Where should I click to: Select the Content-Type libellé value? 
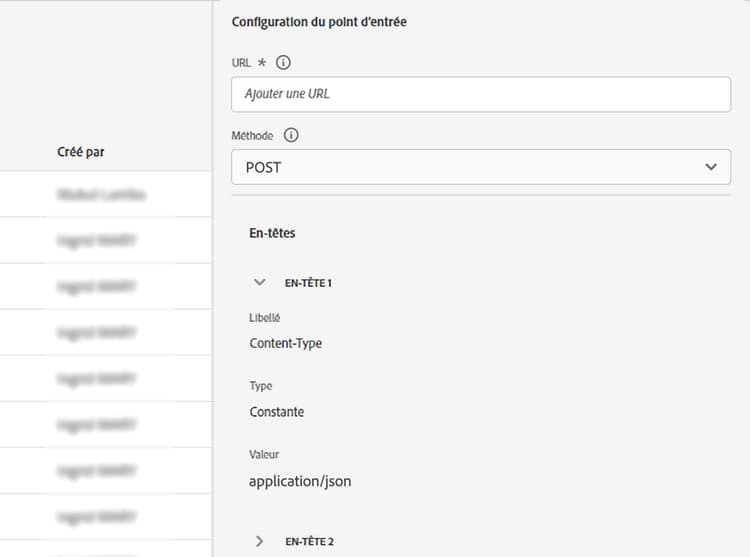[285, 343]
